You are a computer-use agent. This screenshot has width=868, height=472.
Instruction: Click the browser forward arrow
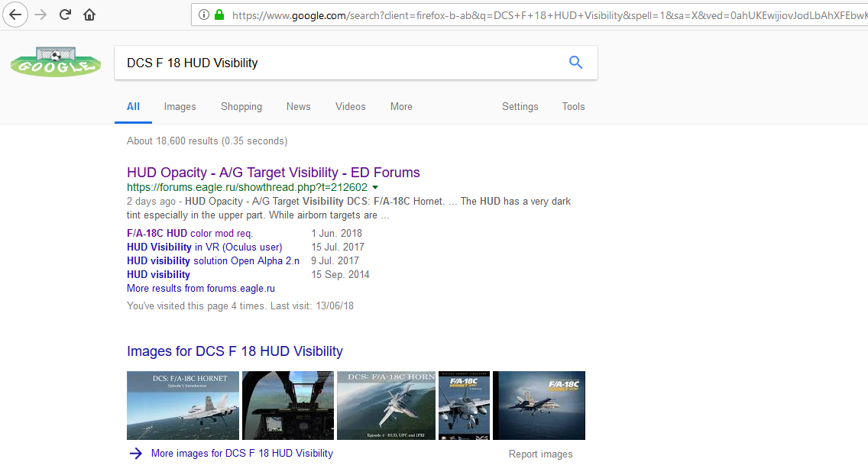point(40,15)
